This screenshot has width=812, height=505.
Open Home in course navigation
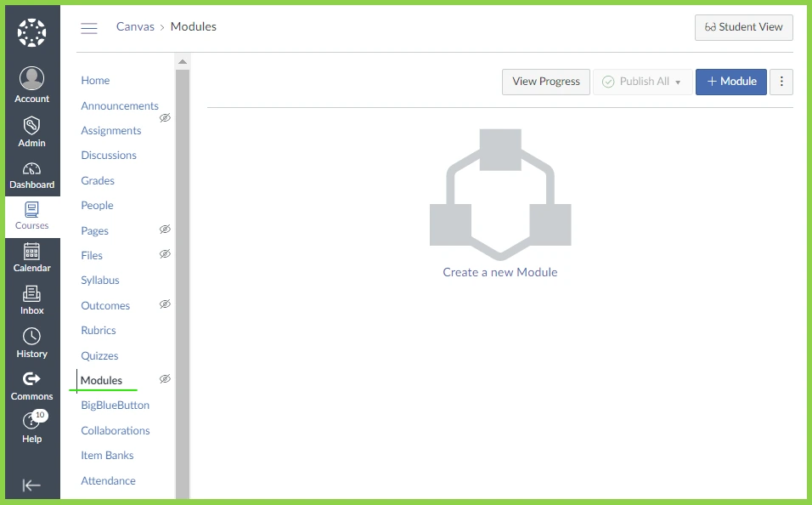(x=95, y=81)
